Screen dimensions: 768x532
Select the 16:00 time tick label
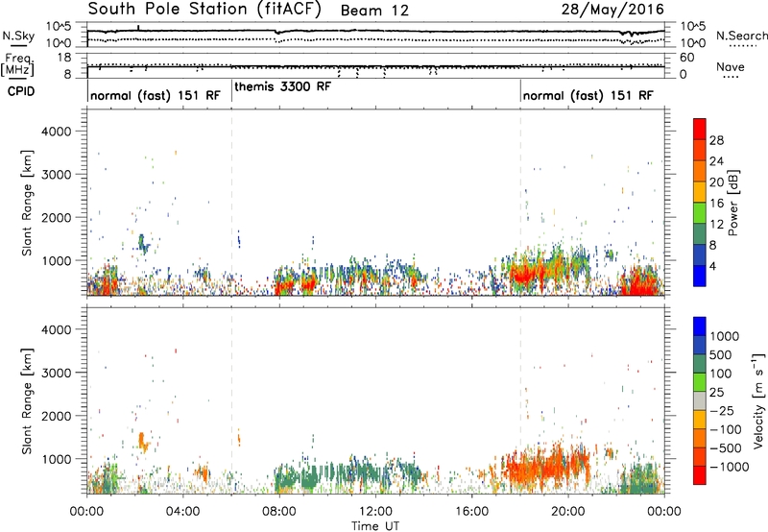pyautogui.click(x=471, y=512)
